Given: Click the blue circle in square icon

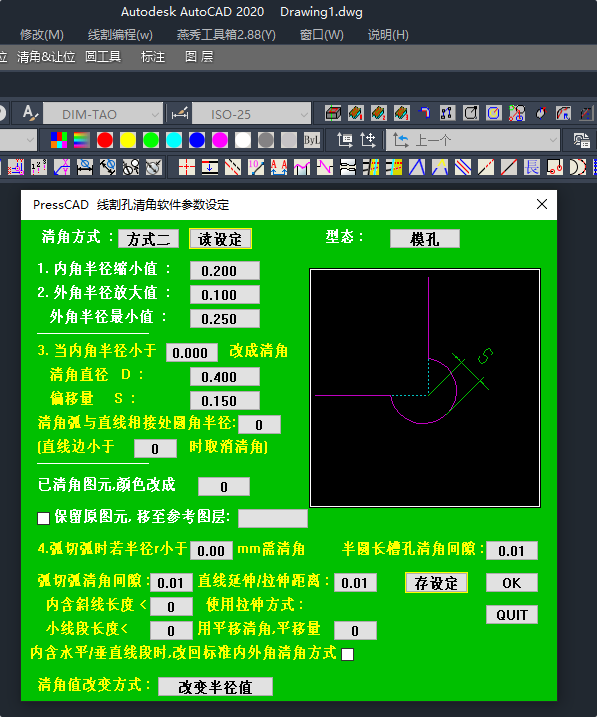Looking at the screenshot, I should click(494, 113).
